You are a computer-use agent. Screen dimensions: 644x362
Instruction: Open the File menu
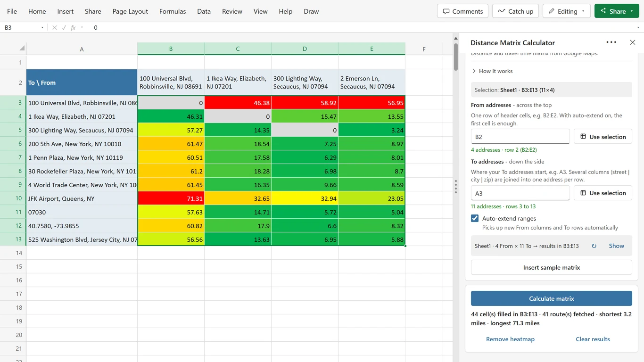pyautogui.click(x=12, y=11)
